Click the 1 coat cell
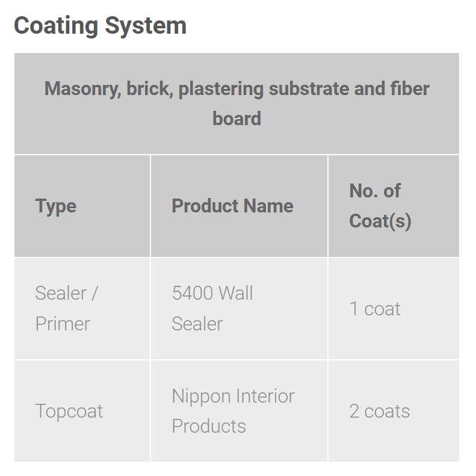Viewport: 476px width, 476px height. coord(375,309)
